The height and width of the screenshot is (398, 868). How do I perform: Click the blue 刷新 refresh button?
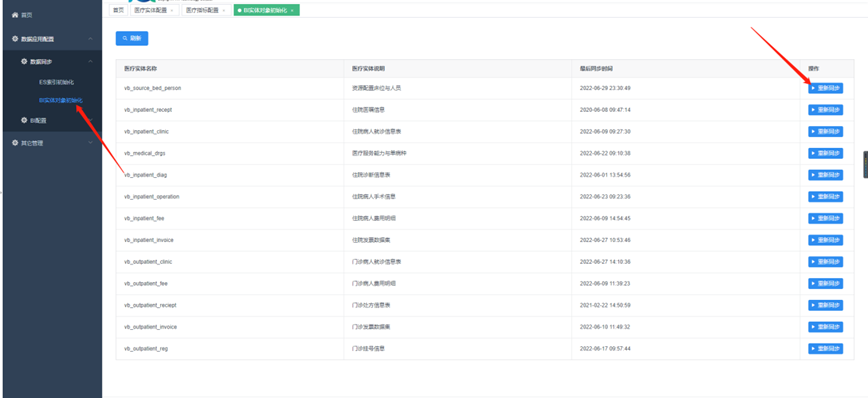[132, 38]
